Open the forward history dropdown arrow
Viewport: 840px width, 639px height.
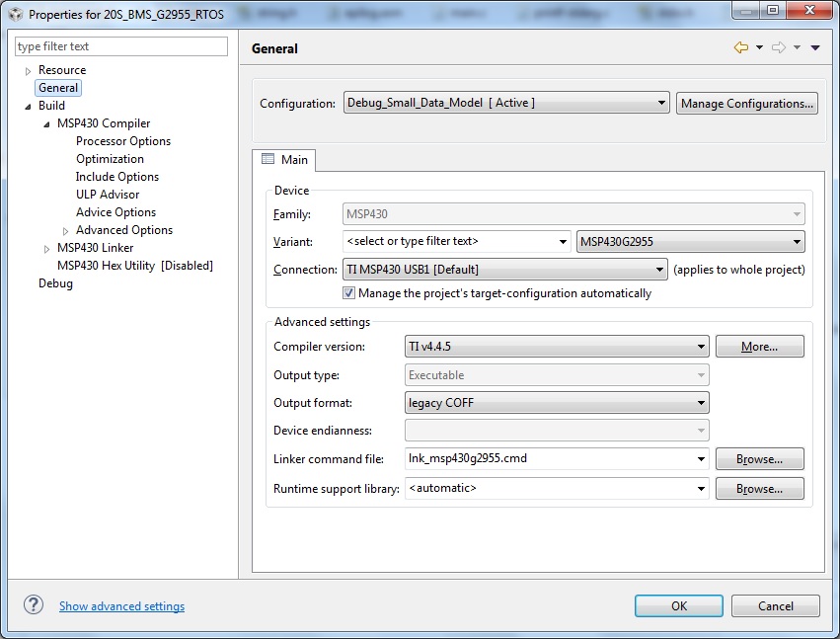797,47
